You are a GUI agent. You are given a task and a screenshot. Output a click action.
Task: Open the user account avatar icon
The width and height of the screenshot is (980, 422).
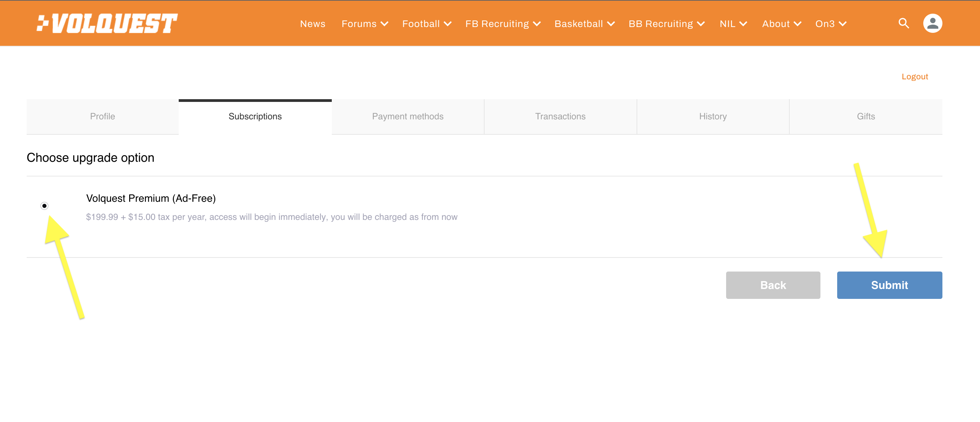tap(933, 23)
